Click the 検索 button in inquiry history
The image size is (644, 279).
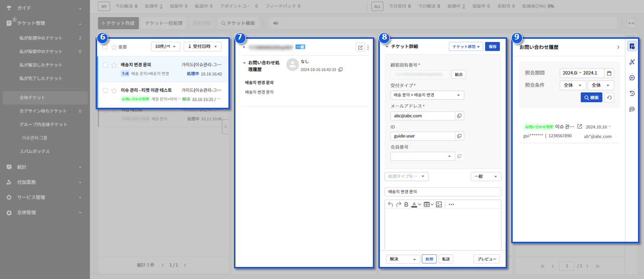click(x=591, y=98)
